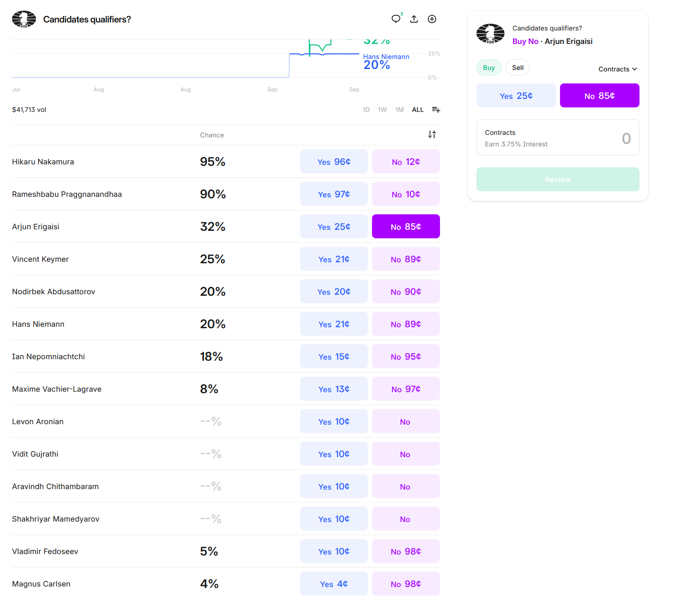This screenshot has width=700, height=596.
Task: Click the share upload icon
Action: pos(414,19)
